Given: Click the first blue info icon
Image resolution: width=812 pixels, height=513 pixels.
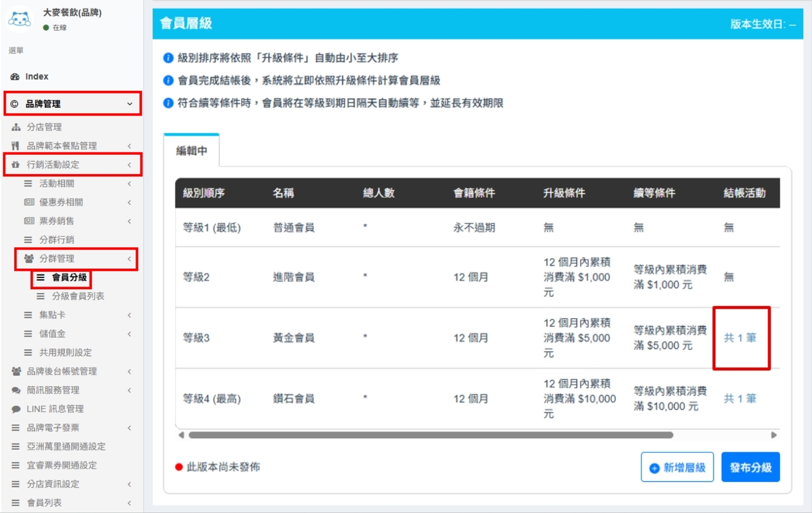Looking at the screenshot, I should [x=168, y=58].
